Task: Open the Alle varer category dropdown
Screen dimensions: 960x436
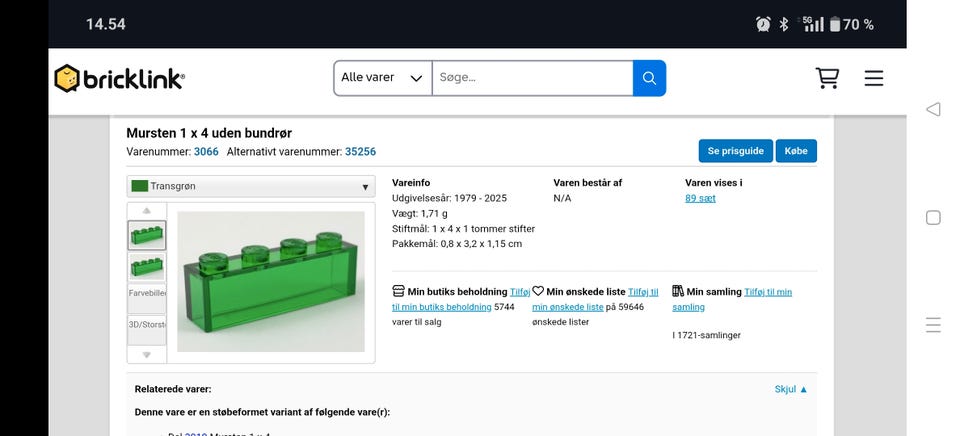Action: [x=383, y=78]
